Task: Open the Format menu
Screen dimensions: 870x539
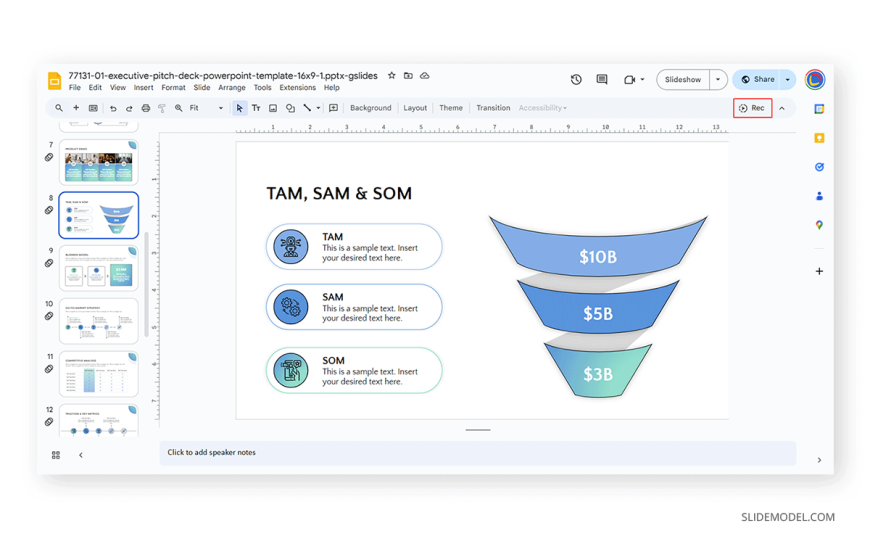Action: click(x=173, y=88)
